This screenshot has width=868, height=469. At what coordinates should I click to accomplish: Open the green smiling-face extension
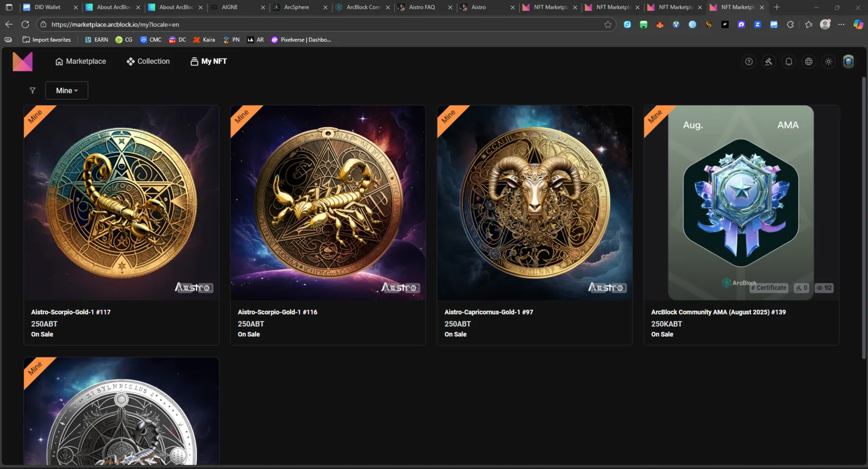[x=643, y=24]
